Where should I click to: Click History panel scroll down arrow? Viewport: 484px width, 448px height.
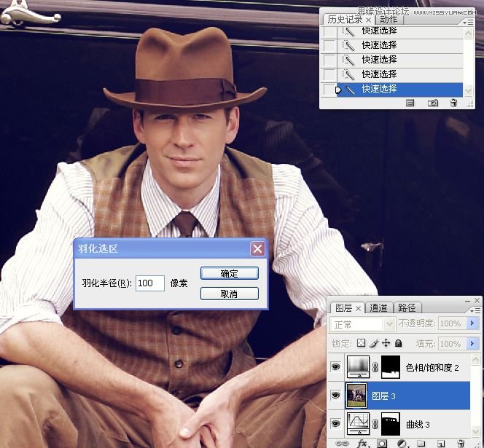(x=468, y=90)
